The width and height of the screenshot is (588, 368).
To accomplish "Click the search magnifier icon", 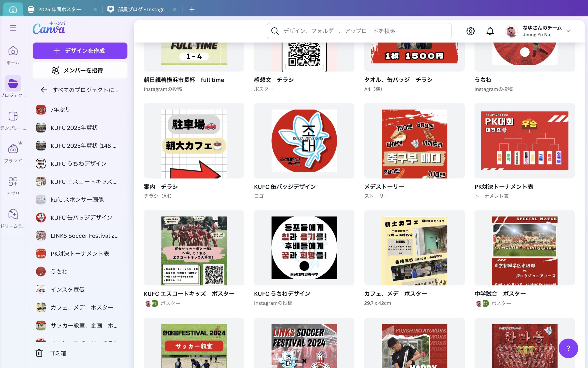I will [275, 31].
